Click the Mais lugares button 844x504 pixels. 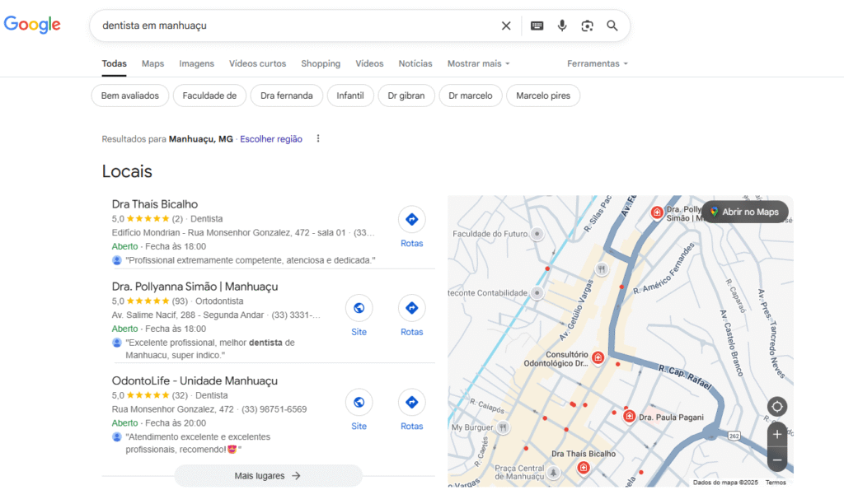268,476
